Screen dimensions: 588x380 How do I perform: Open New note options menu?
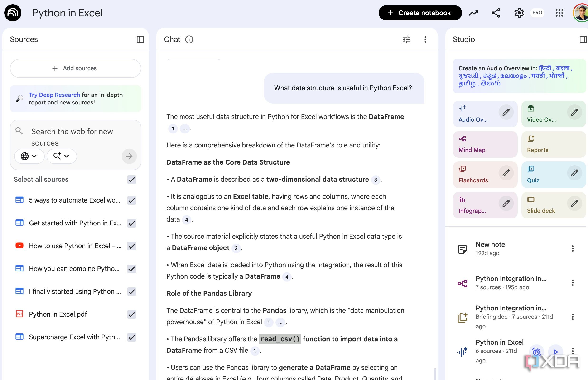point(573,248)
